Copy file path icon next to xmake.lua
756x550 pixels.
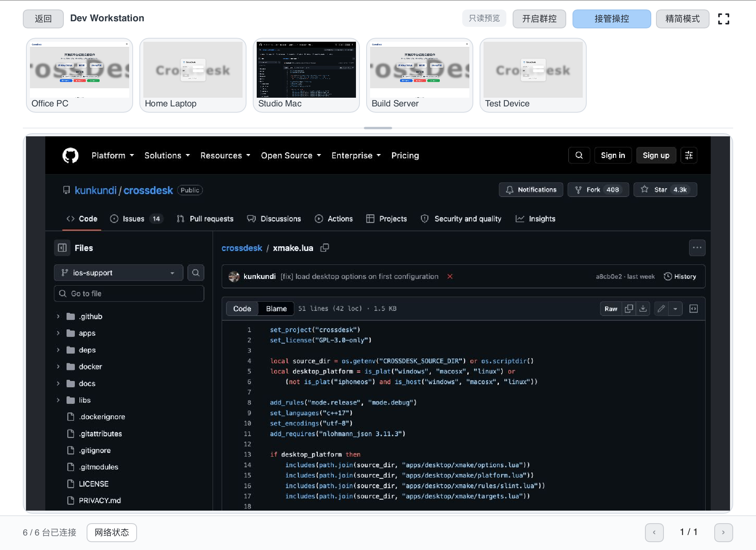pos(324,248)
